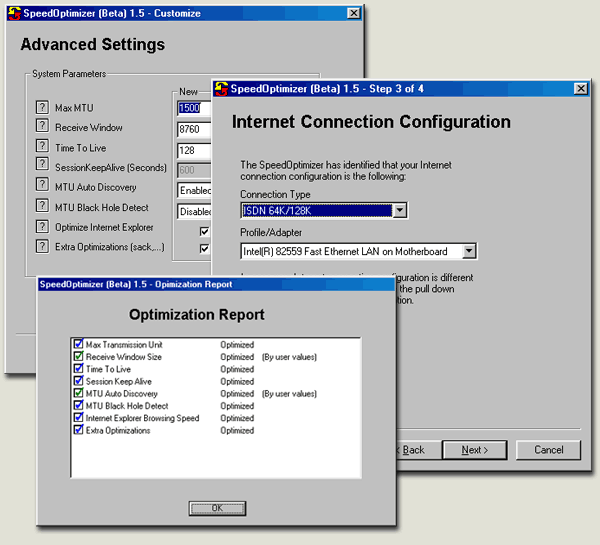The height and width of the screenshot is (545, 600).
Task: Expand Profile/Adapter dropdown arrow
Action: pos(469,251)
